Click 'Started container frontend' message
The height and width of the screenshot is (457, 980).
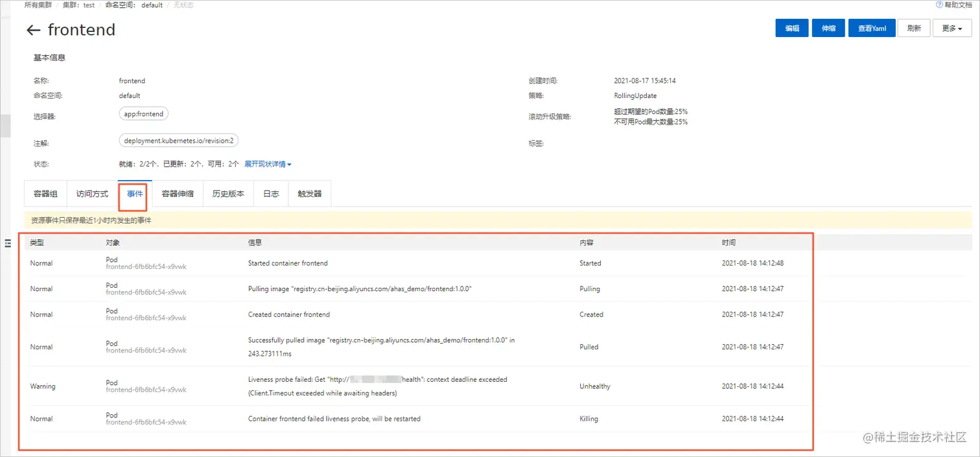pyautogui.click(x=288, y=263)
